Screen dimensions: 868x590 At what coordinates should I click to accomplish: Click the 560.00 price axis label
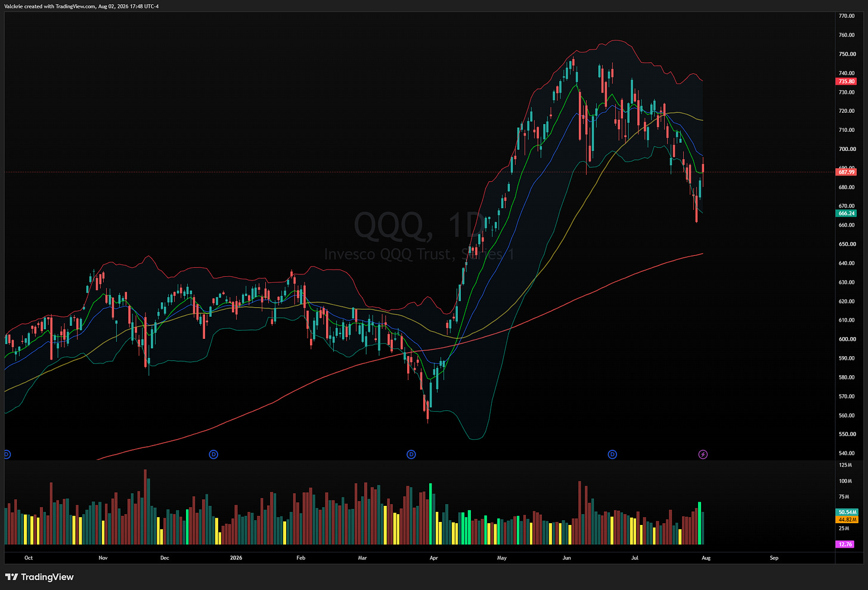click(x=847, y=416)
